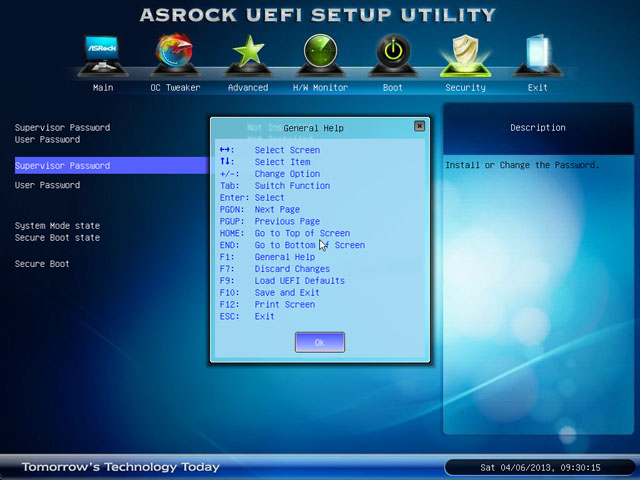640x480 pixels.
Task: Click the Discard Changes help line
Action: [x=275, y=269]
